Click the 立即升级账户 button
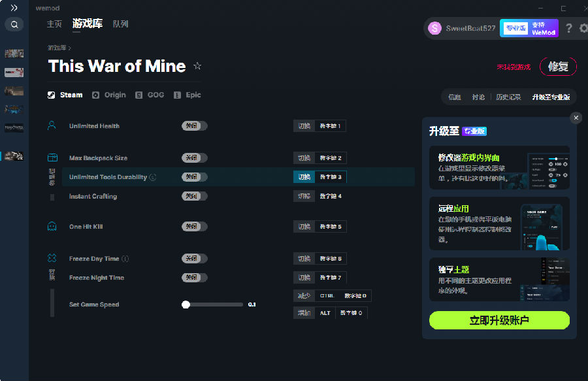The width and height of the screenshot is (588, 381). 499,320
